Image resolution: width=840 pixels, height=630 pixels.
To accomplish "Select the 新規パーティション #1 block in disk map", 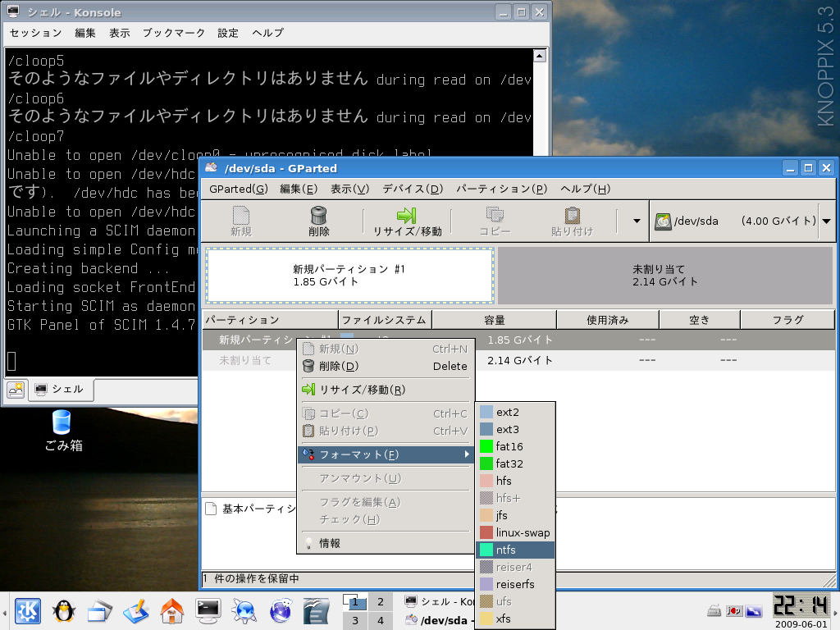I will [x=349, y=276].
